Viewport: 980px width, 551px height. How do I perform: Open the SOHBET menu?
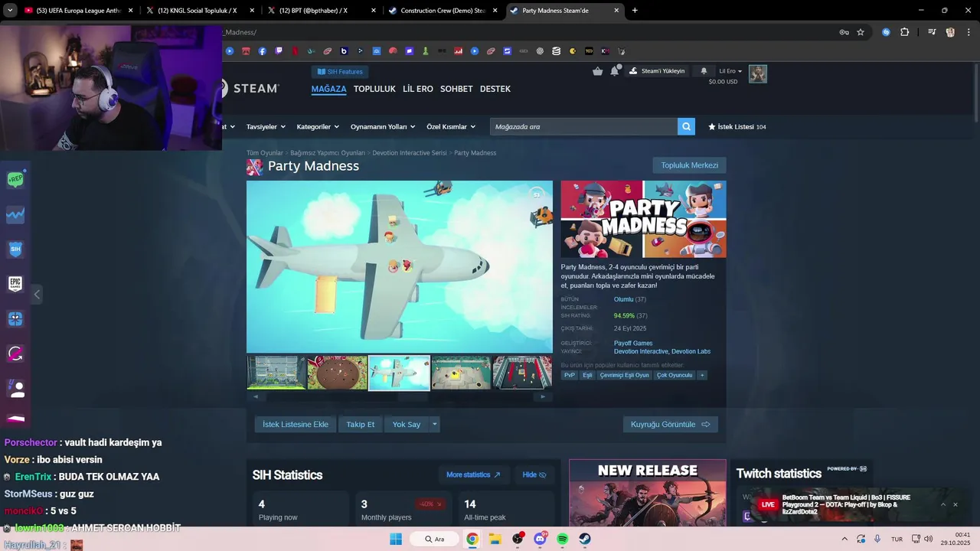coord(456,89)
